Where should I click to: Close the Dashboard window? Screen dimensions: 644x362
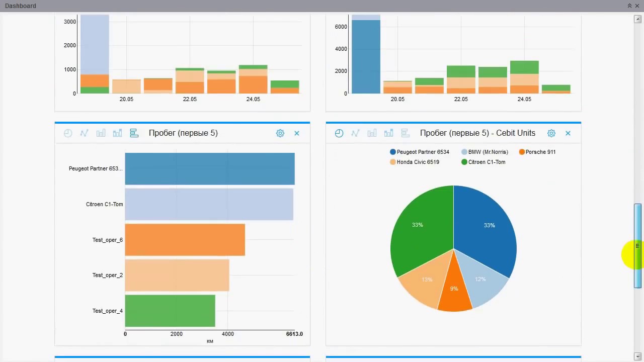(637, 6)
